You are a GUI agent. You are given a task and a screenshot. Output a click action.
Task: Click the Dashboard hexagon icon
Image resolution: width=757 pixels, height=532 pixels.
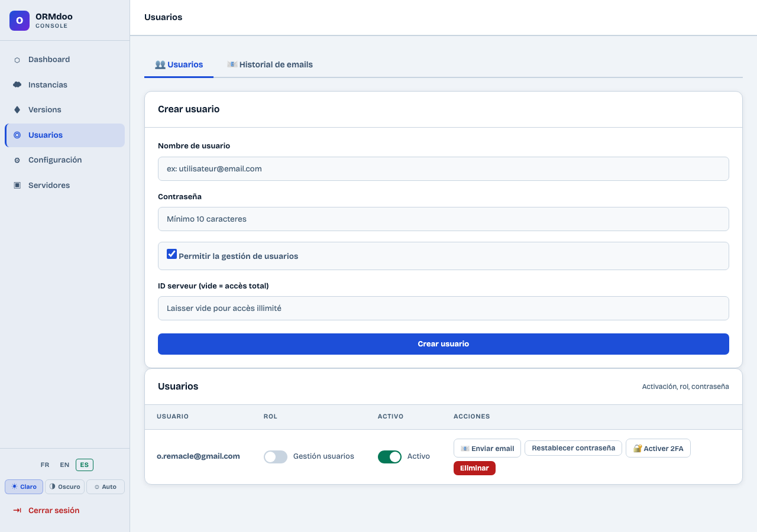click(17, 60)
